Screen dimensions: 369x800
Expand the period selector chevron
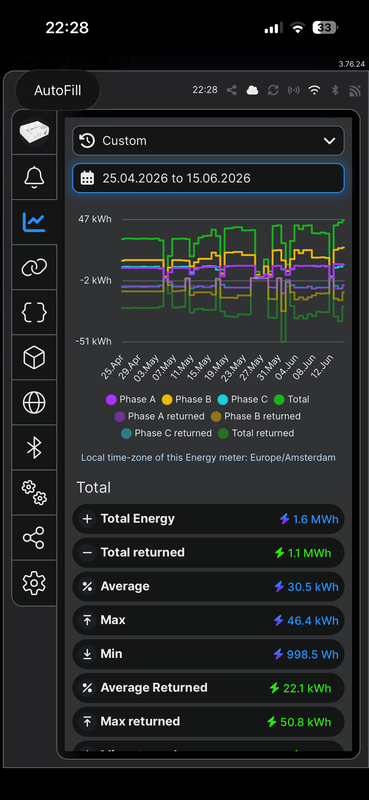pyautogui.click(x=330, y=141)
